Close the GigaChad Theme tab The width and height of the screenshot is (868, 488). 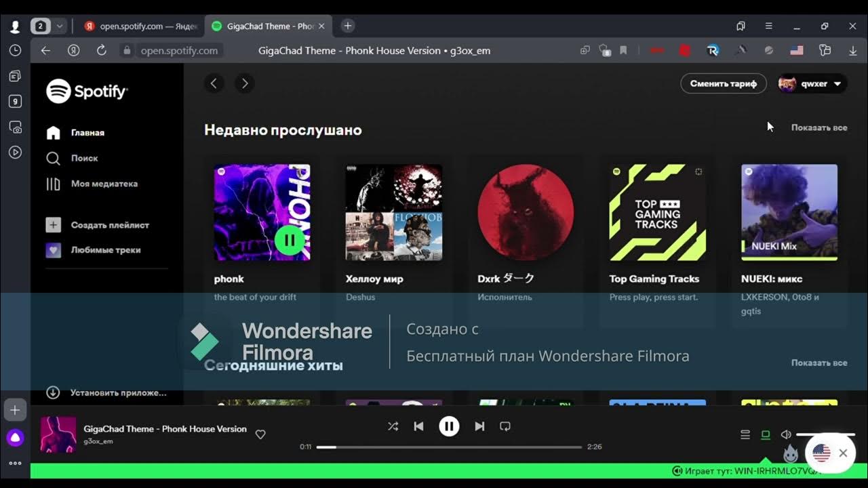click(321, 26)
